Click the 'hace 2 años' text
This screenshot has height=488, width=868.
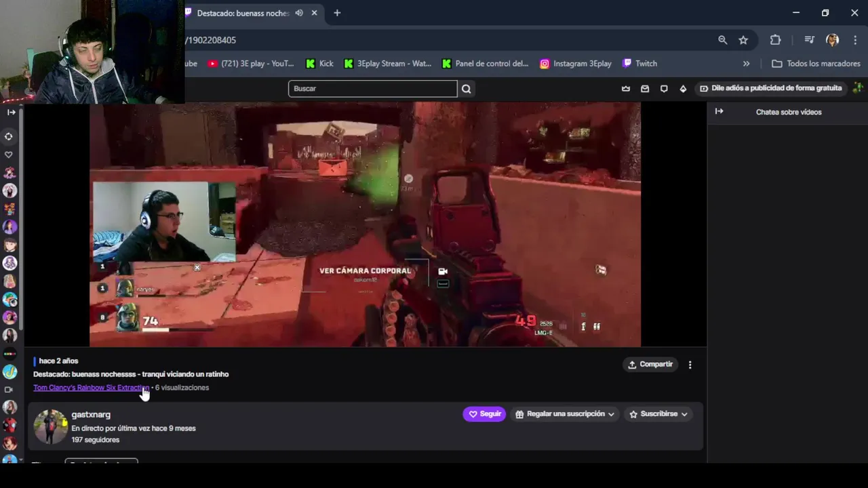(58, 361)
